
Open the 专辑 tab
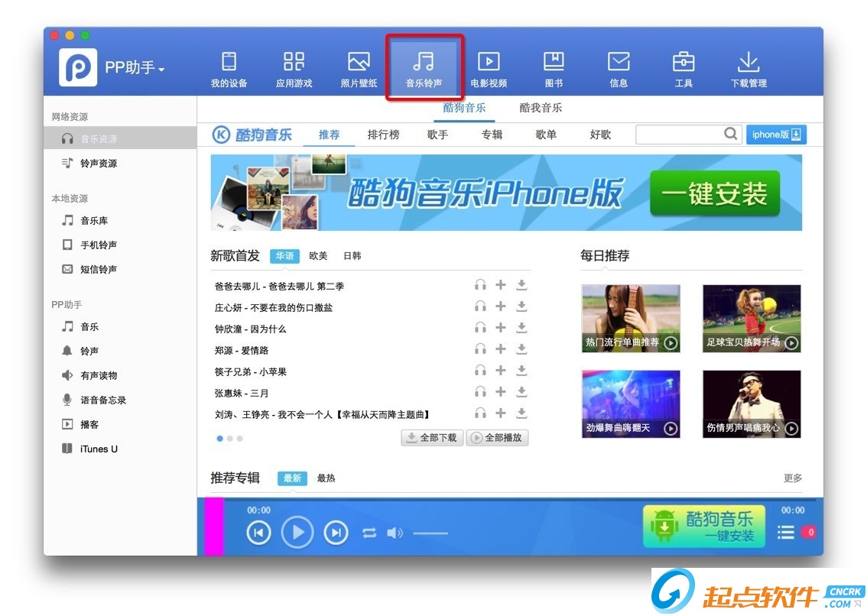(x=492, y=135)
